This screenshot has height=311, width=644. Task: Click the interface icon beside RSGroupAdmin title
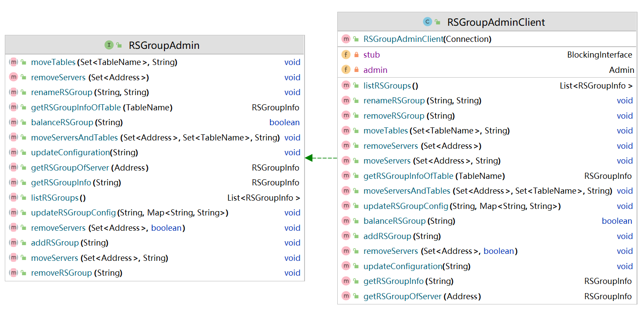click(109, 45)
